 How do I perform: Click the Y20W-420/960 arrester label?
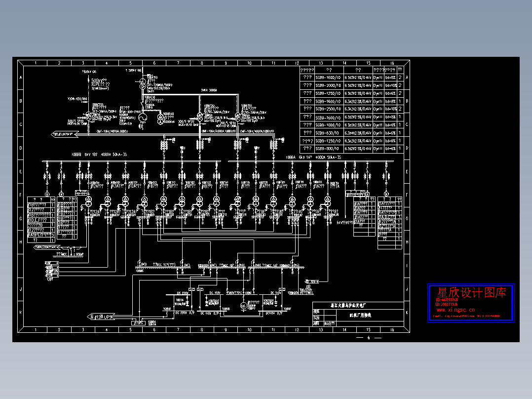click(77, 99)
